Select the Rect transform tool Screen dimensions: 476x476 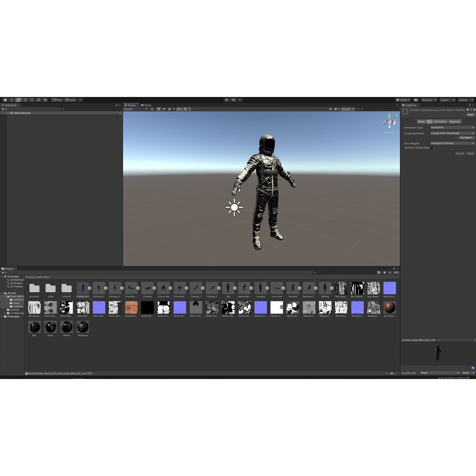point(31,100)
